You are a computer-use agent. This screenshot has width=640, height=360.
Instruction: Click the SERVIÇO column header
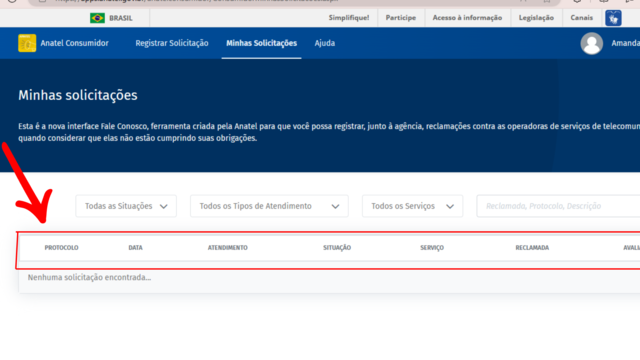[x=432, y=248]
